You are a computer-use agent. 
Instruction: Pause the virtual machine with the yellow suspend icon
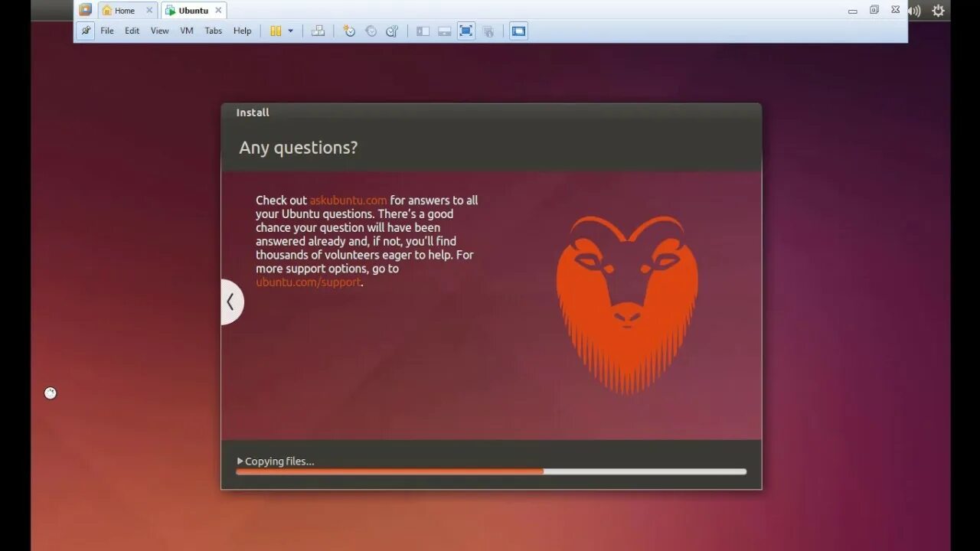pyautogui.click(x=276, y=31)
